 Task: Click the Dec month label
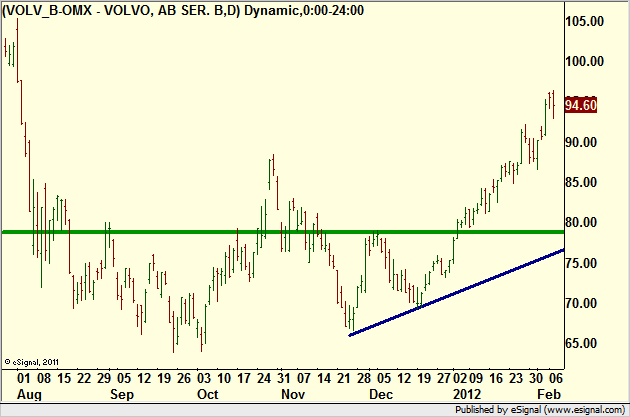click(x=381, y=395)
